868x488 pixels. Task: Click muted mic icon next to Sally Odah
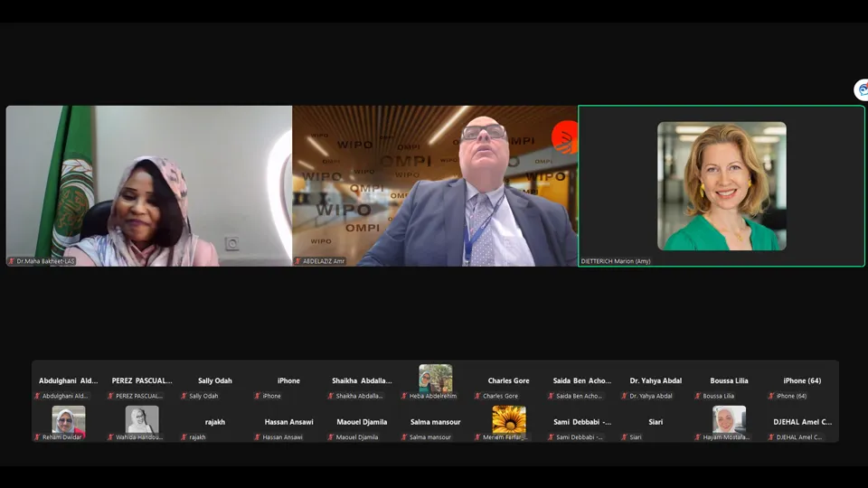pyautogui.click(x=184, y=396)
